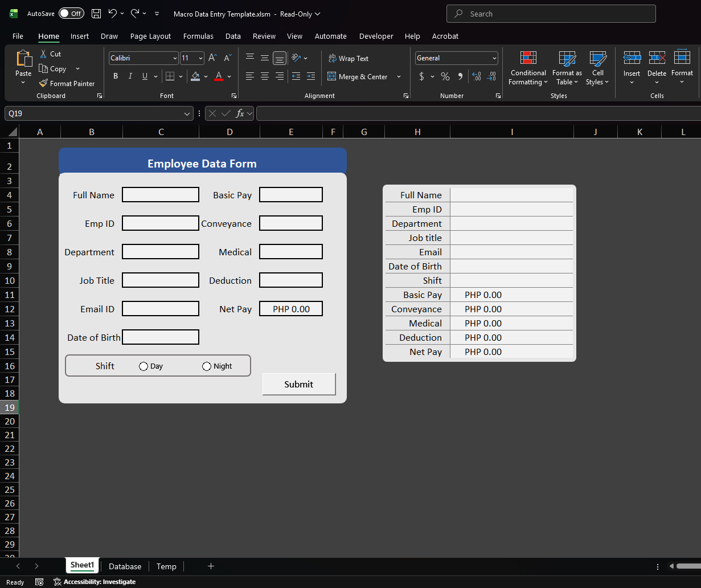Click the Full Name input box on the form
Screen dimensions: 701x588
coord(160,194)
